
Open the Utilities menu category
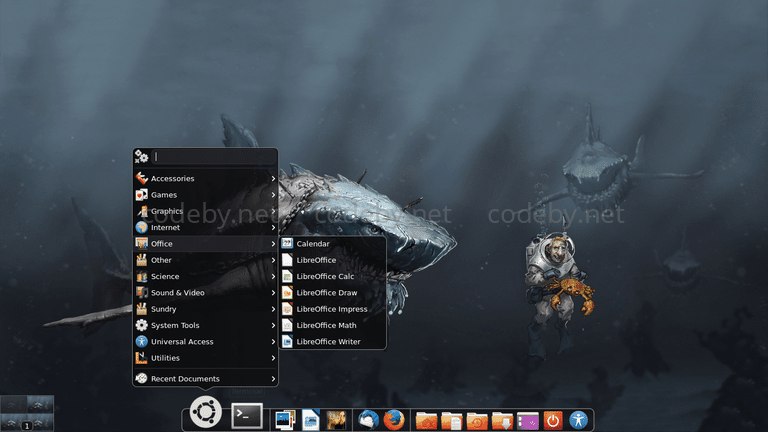(x=205, y=358)
